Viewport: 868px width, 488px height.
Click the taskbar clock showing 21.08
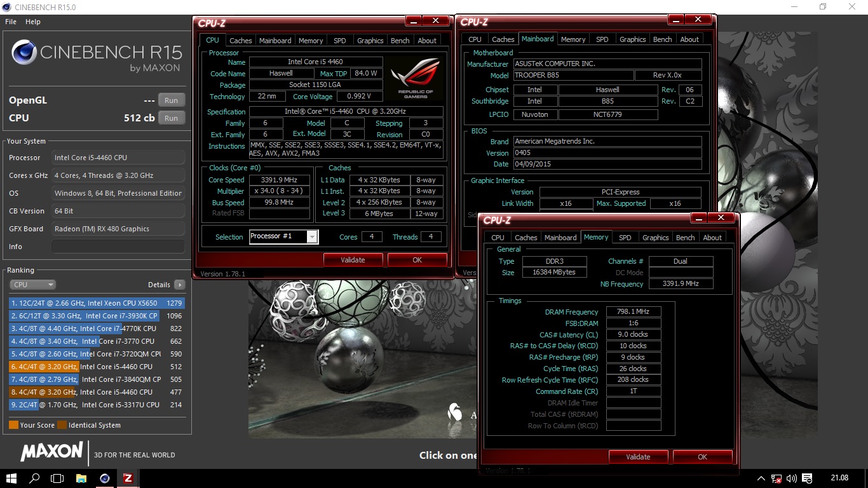pos(839,478)
